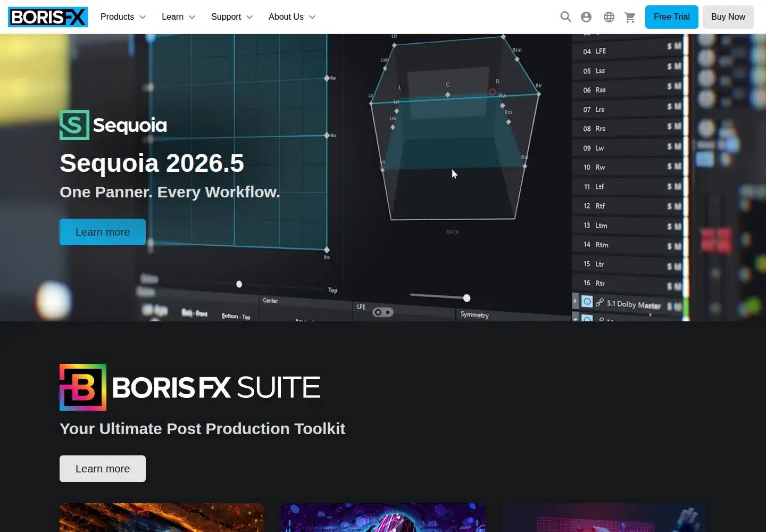Open the search icon in header
The width and height of the screenshot is (766, 532).
pyautogui.click(x=565, y=17)
